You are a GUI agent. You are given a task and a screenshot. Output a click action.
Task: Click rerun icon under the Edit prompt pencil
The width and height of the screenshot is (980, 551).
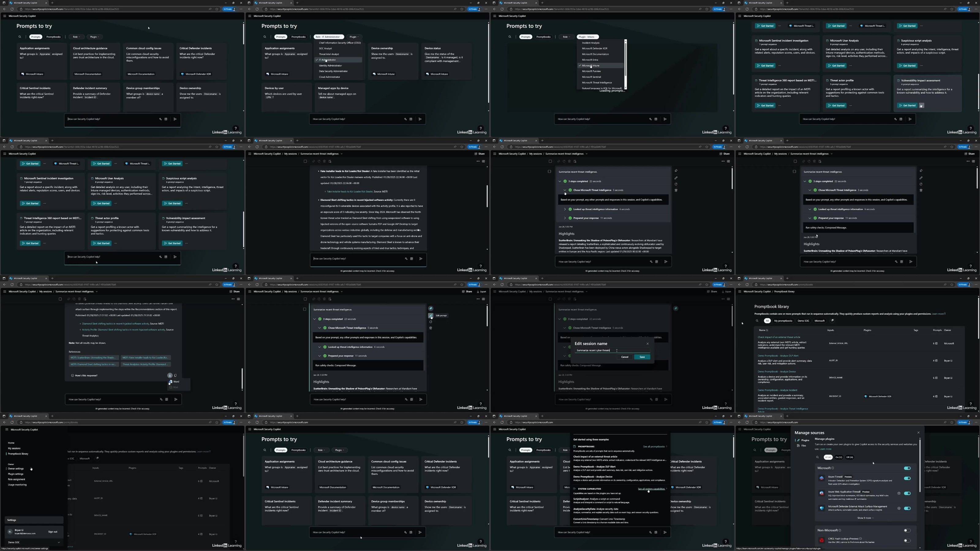(x=431, y=322)
